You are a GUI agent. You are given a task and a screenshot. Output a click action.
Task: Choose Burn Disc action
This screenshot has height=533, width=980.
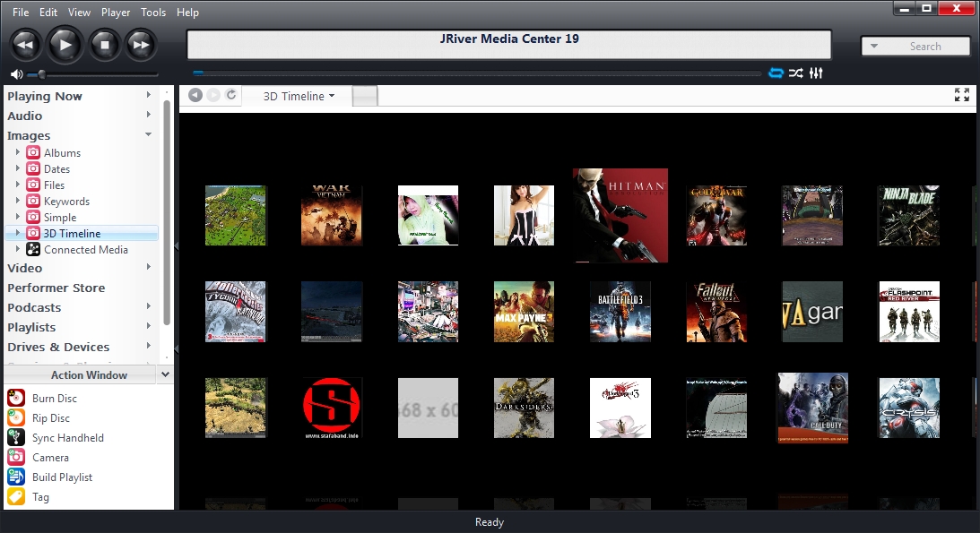55,399
